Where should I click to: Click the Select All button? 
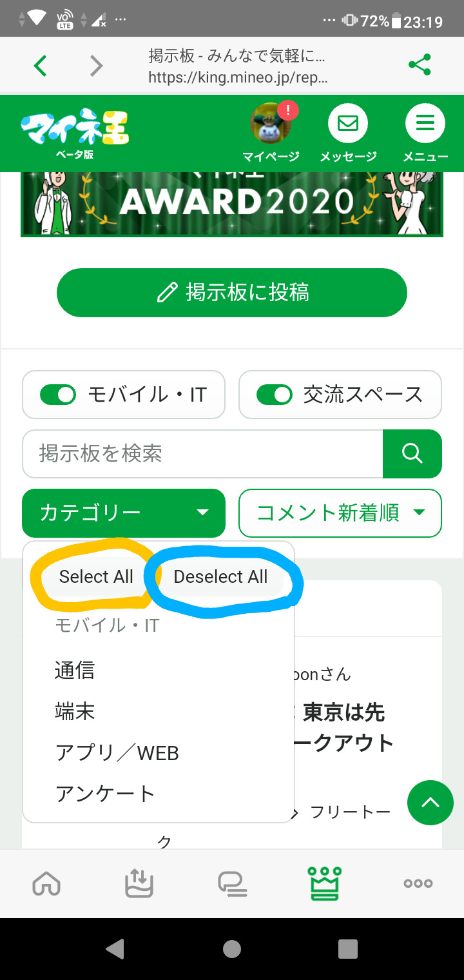click(x=96, y=576)
